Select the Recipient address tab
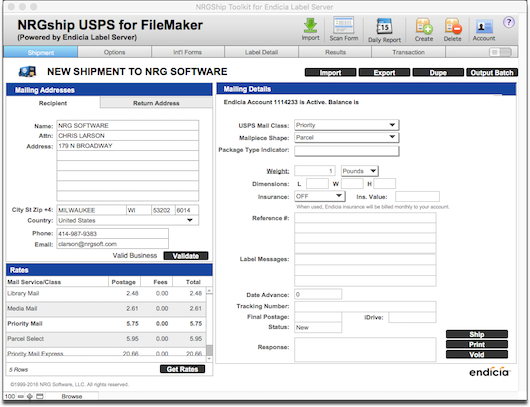 click(x=53, y=103)
